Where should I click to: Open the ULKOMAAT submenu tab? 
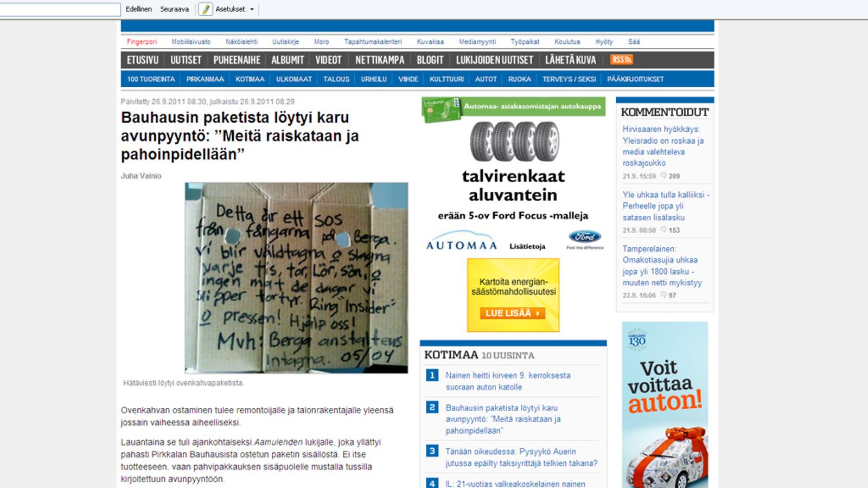pos(294,79)
